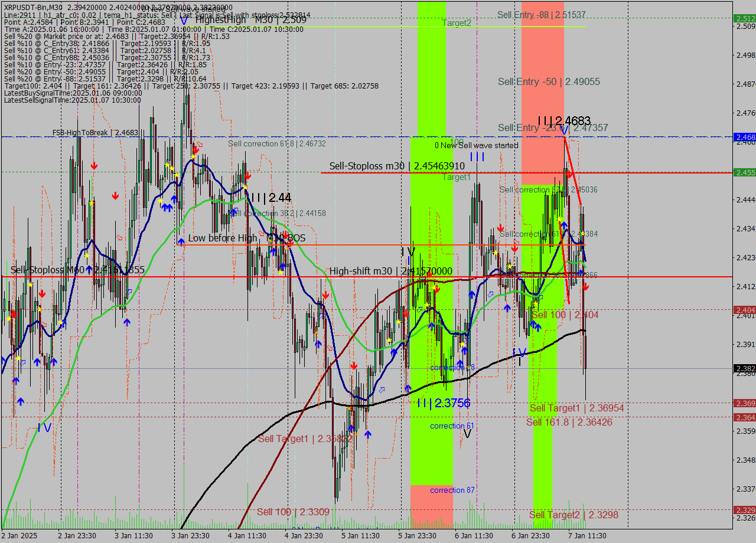Click the 'Sell %10 @ C_Entry38: 2.41866' row
Screen dimensions: 756x543
coord(107,44)
